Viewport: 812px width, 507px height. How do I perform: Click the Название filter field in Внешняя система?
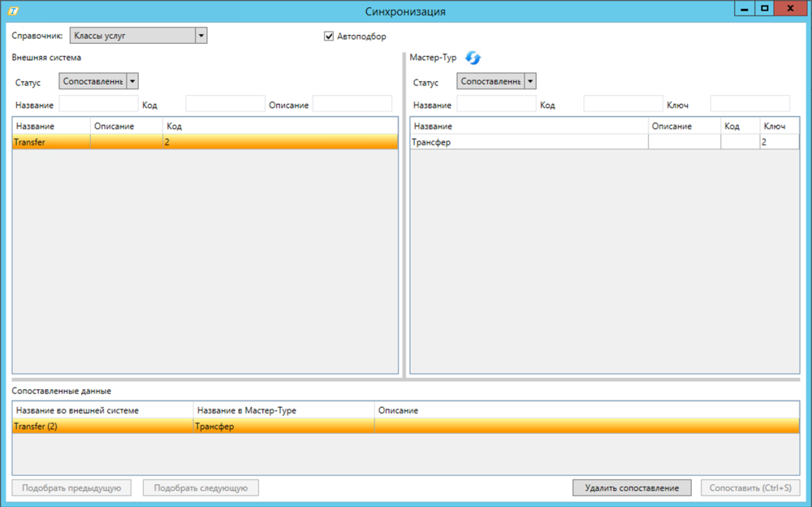[x=98, y=104]
